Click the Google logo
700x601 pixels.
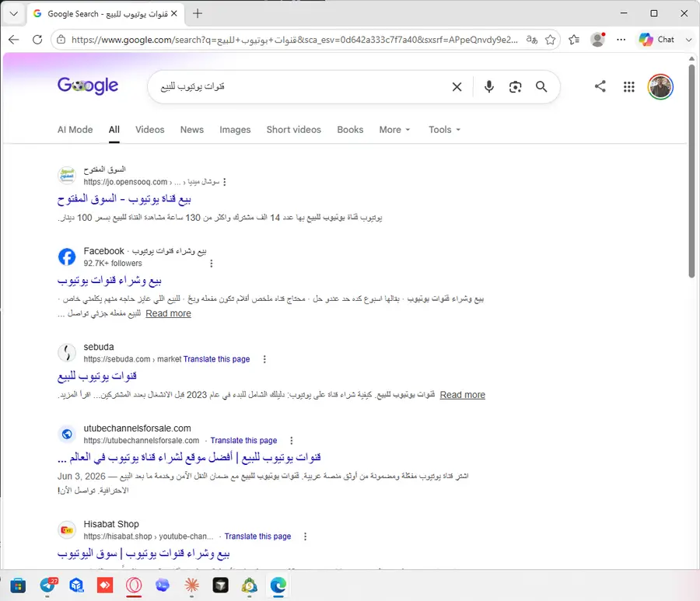(88, 86)
